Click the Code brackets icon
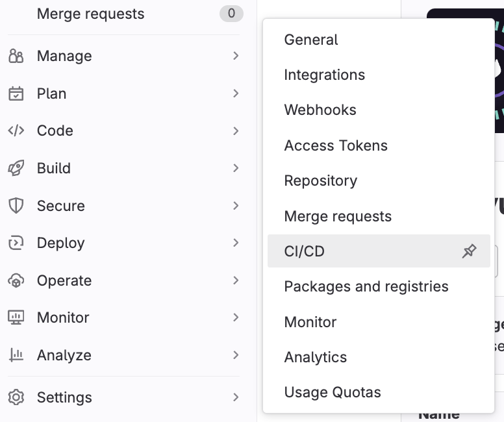The image size is (504, 422). click(16, 130)
